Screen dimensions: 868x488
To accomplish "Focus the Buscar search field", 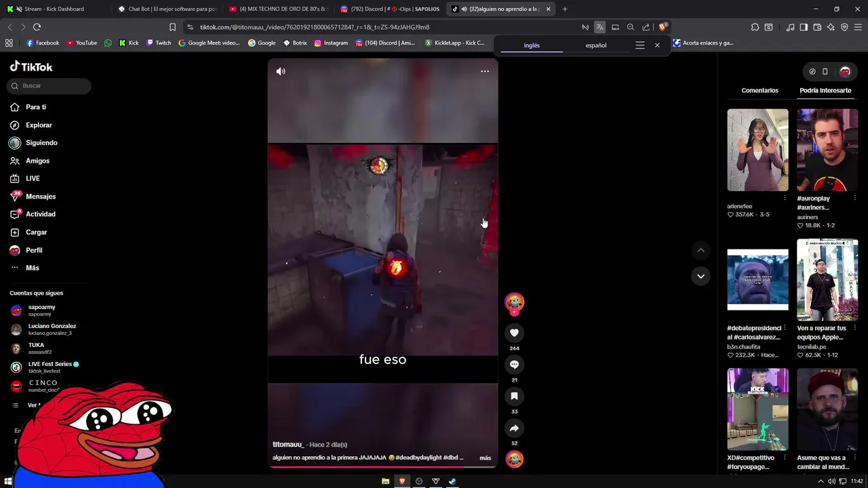I will pos(49,85).
